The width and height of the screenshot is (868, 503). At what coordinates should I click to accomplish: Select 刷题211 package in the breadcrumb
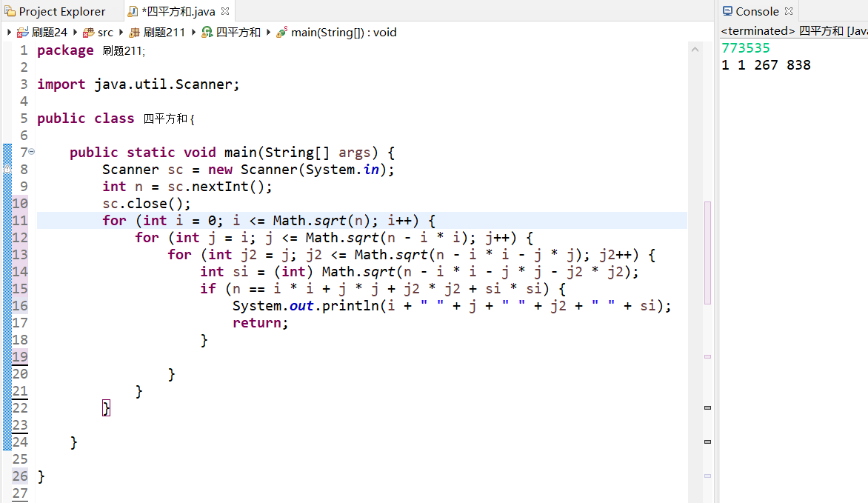(x=164, y=33)
